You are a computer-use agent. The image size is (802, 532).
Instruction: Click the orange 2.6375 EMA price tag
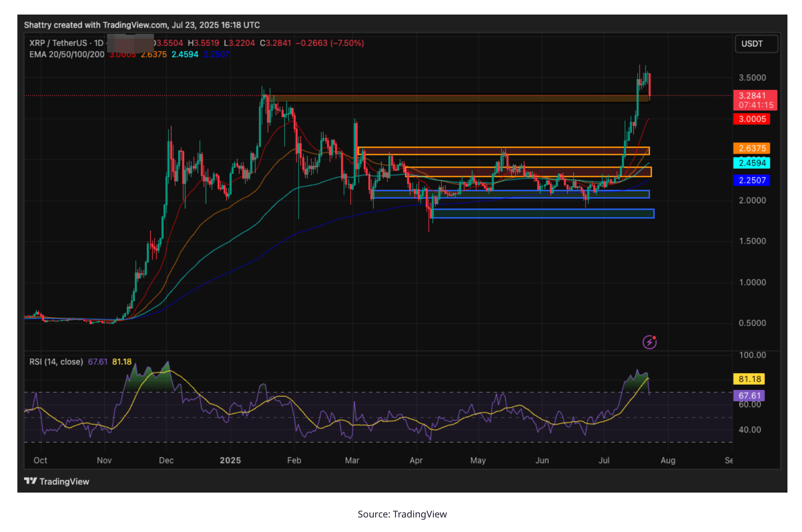pyautogui.click(x=751, y=148)
